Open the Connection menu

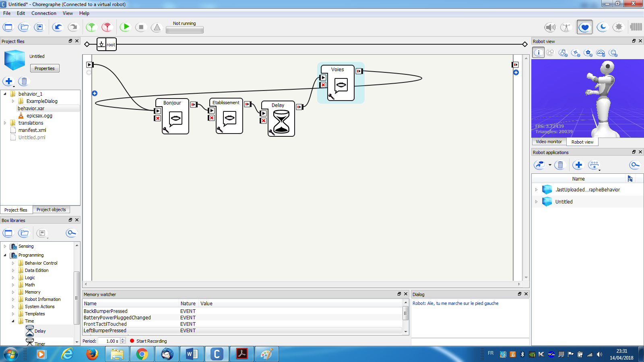point(43,13)
